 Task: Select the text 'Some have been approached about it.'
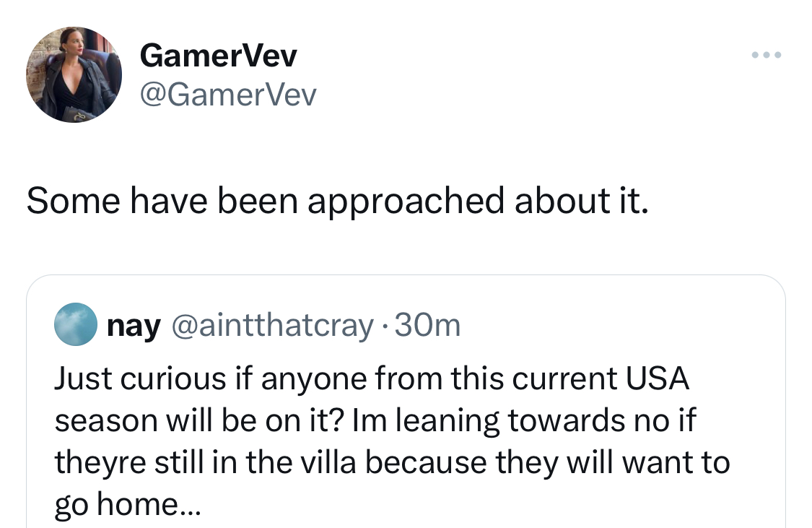[337, 201]
